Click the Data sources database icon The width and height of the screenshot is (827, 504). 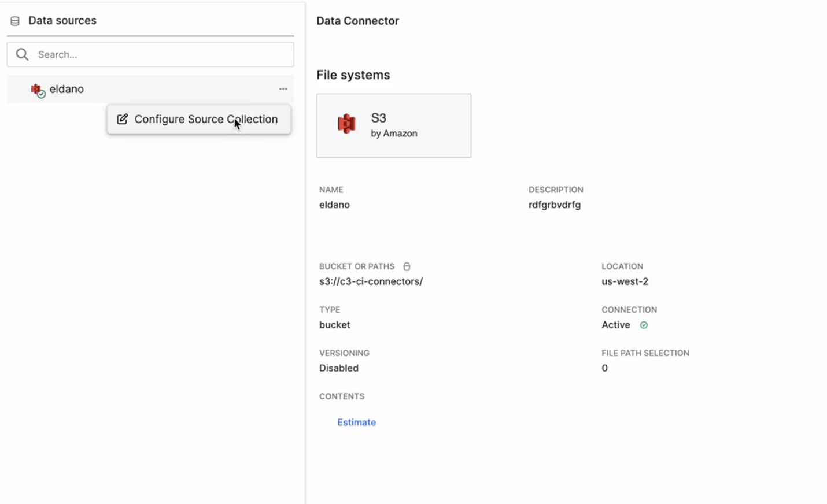[x=15, y=21]
